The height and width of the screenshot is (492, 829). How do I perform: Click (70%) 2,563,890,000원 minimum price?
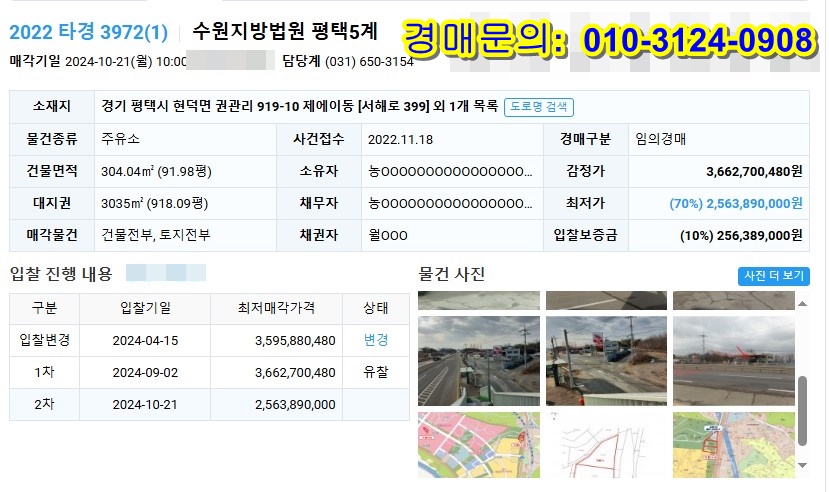point(735,203)
